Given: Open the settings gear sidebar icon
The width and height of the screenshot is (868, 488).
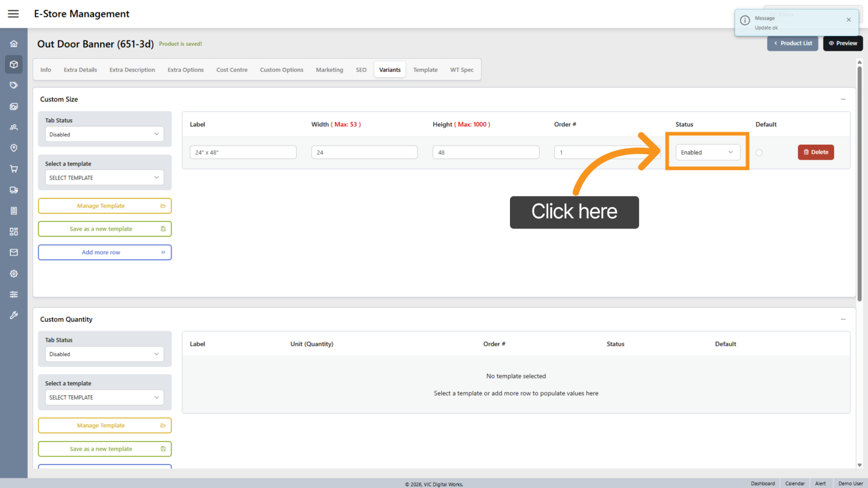Looking at the screenshot, I should point(14,274).
